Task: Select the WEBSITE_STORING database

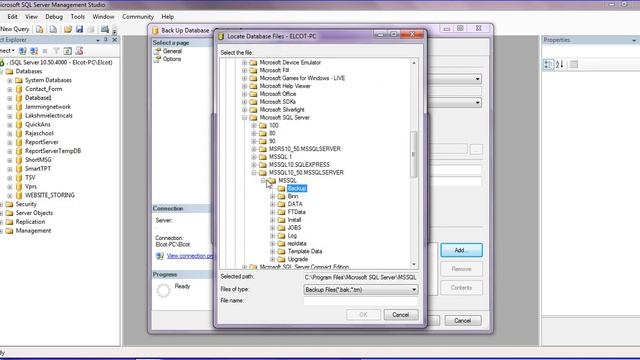Action: (50, 196)
